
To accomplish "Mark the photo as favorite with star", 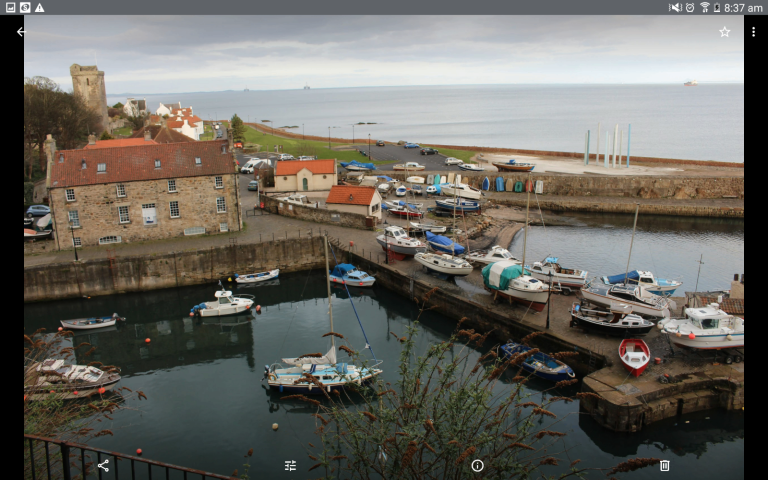I will [x=724, y=32].
